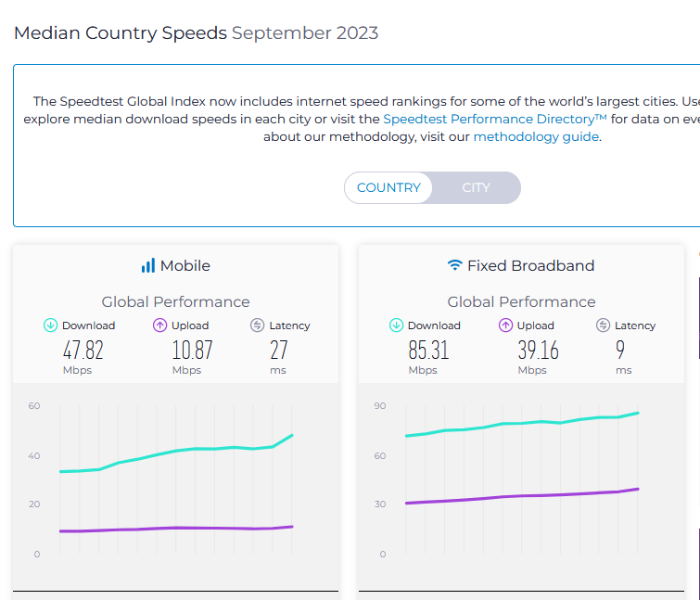Open the methodology guide link
Viewport: 700px width, 600px height.
[536, 136]
